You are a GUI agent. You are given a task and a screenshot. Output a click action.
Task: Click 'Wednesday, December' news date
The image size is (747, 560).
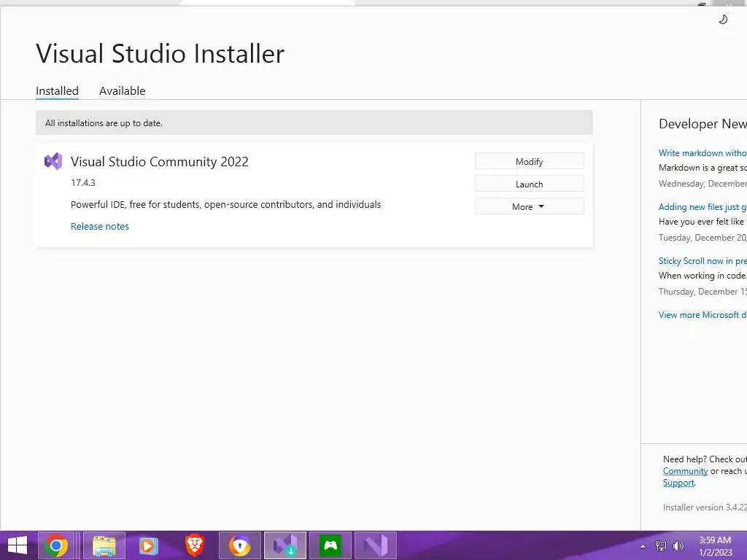[703, 184]
